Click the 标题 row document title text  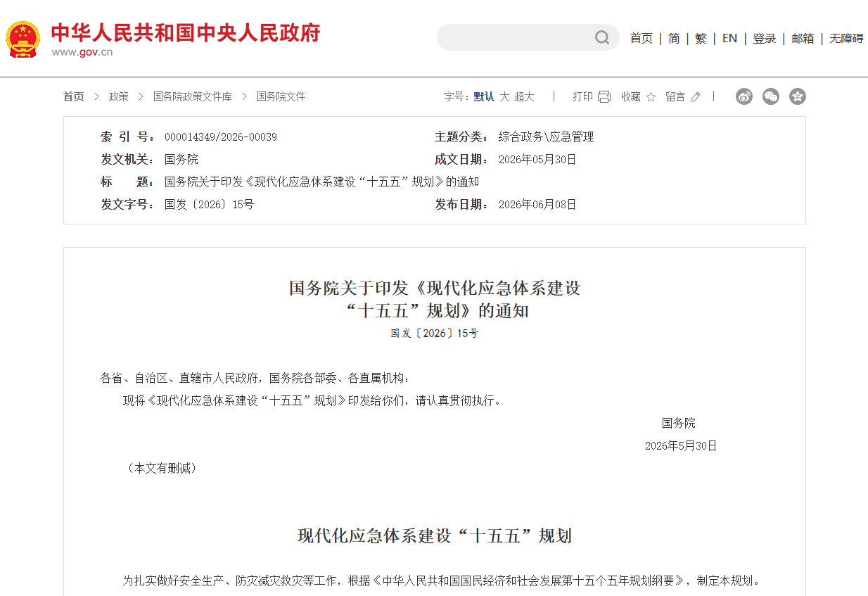point(322,182)
